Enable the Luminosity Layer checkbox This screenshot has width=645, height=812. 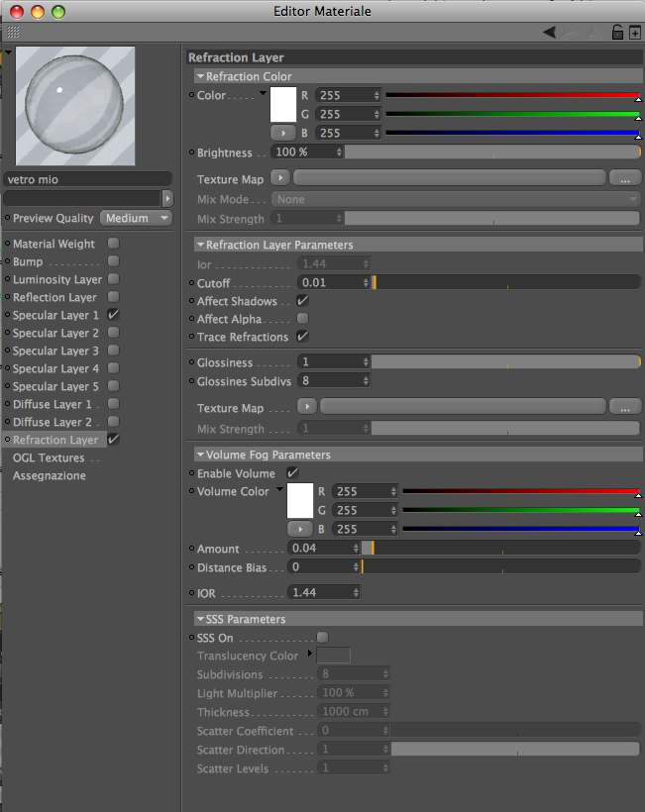[113, 278]
